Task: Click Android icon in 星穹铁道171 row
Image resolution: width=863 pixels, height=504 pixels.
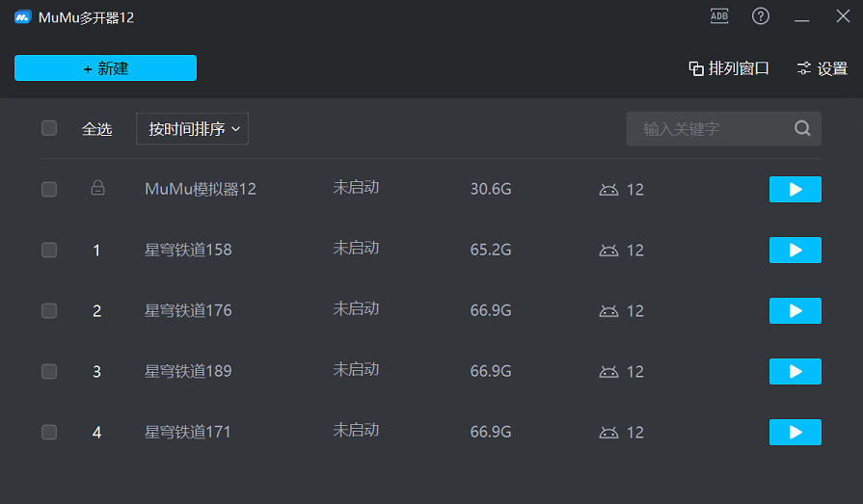Action: (608, 433)
